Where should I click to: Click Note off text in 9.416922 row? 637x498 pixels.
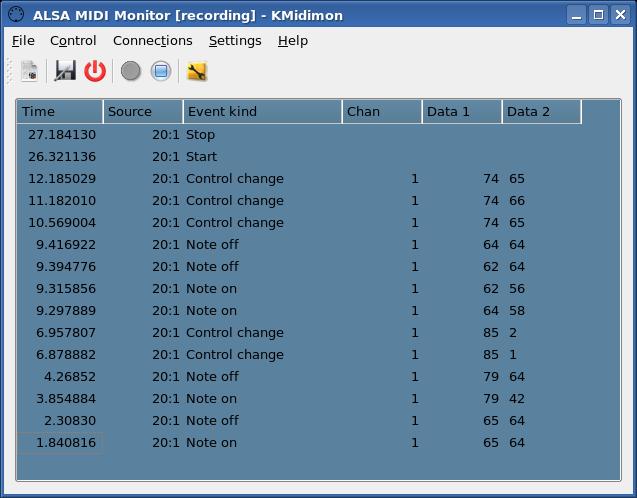pos(212,245)
